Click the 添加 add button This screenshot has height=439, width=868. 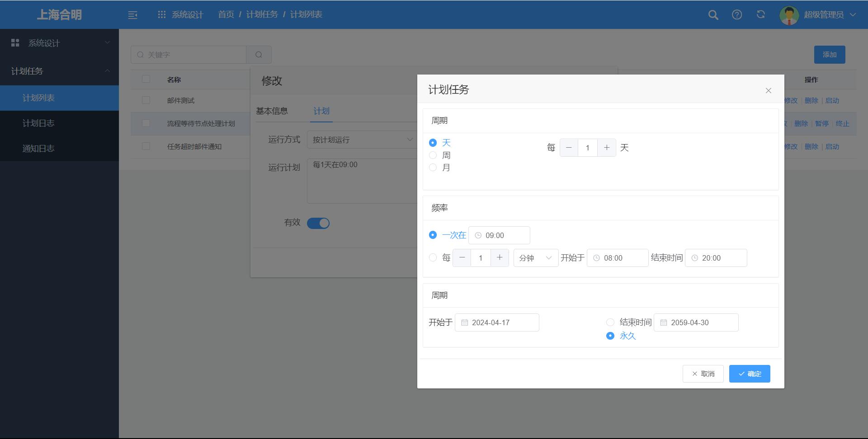pos(830,55)
